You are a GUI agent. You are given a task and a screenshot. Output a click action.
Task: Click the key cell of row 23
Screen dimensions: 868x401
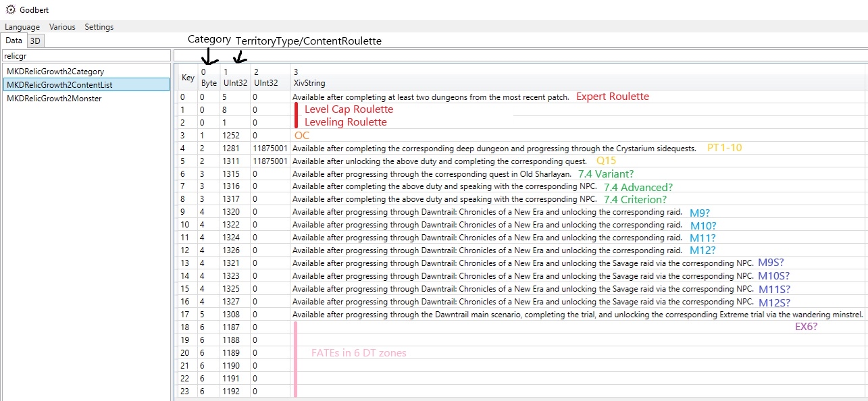pos(188,392)
